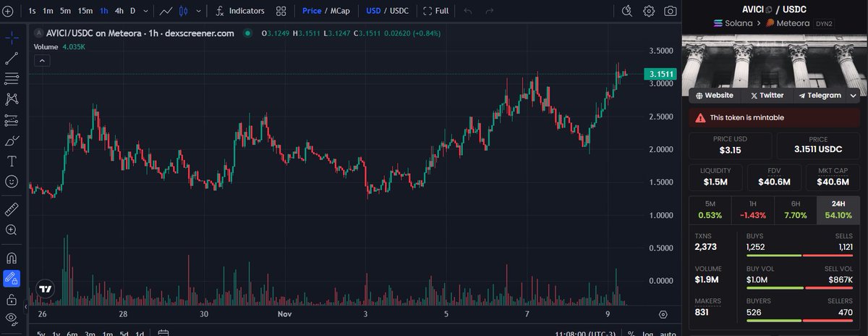Open the 11:08:00 UTC-3 timezone menu

coord(586,333)
